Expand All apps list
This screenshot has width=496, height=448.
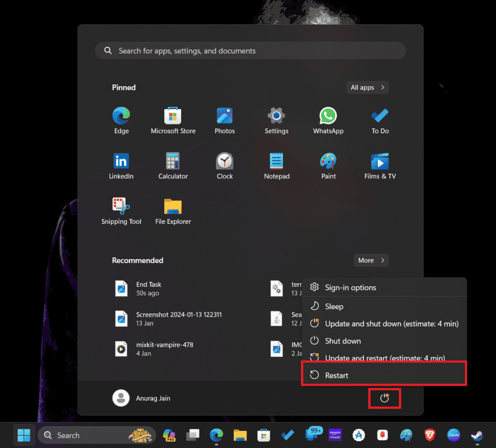click(x=367, y=87)
